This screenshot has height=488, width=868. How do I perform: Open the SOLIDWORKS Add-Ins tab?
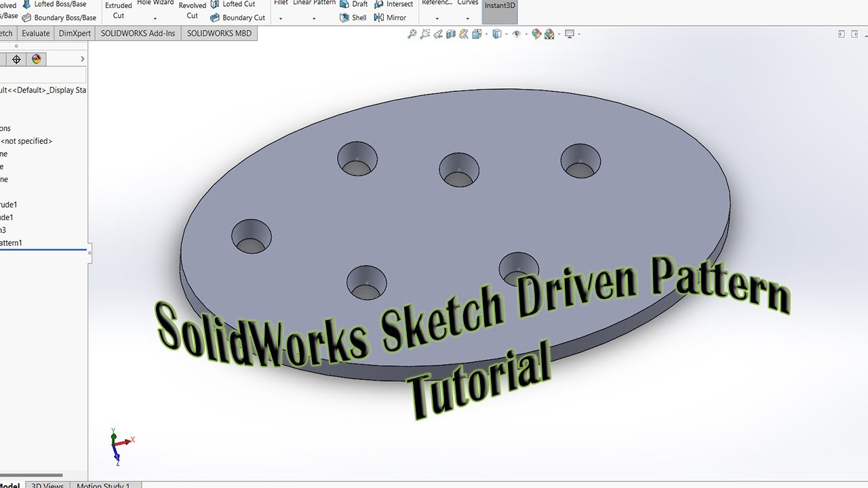138,33
